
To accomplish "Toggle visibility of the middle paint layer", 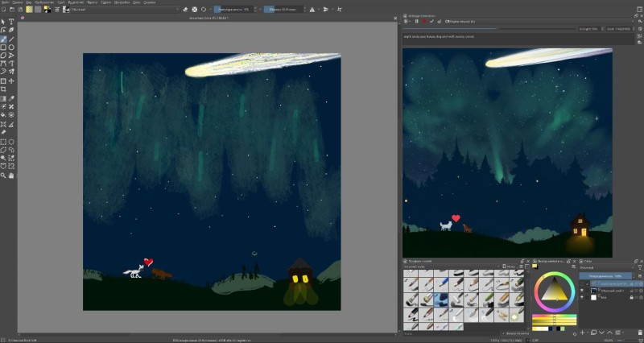I will pos(584,290).
